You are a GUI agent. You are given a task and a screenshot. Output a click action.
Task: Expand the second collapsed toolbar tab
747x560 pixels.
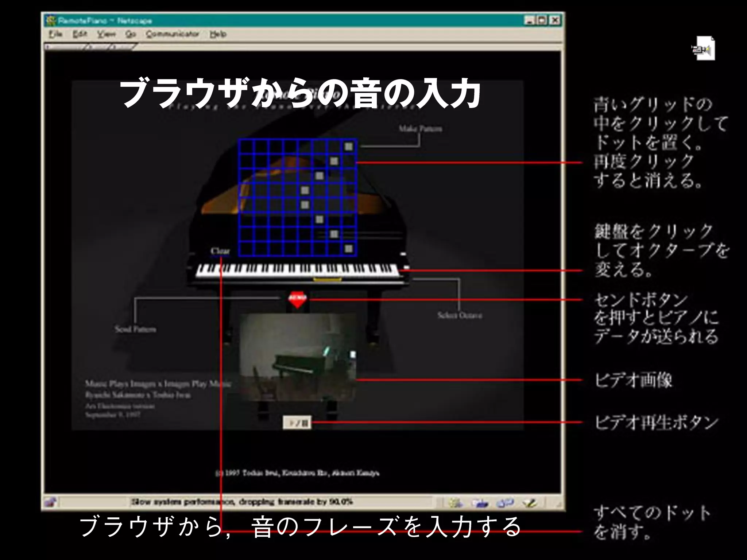pyautogui.click(x=98, y=47)
